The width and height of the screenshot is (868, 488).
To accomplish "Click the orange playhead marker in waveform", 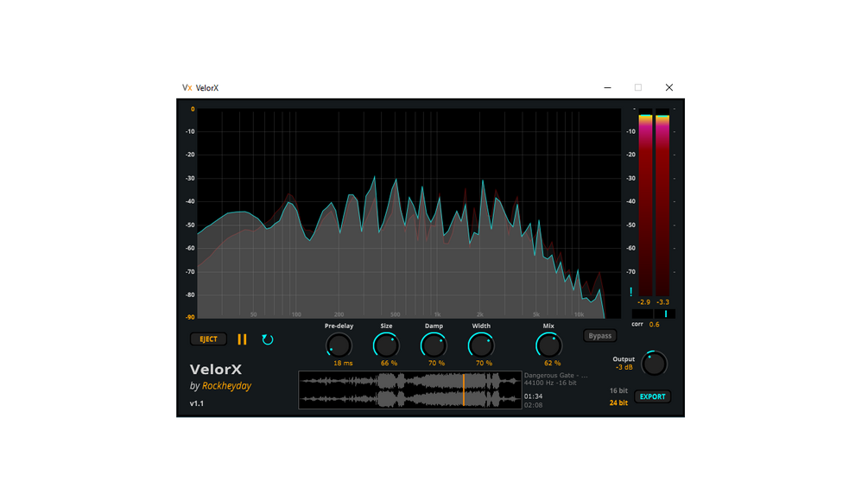I will [x=464, y=390].
